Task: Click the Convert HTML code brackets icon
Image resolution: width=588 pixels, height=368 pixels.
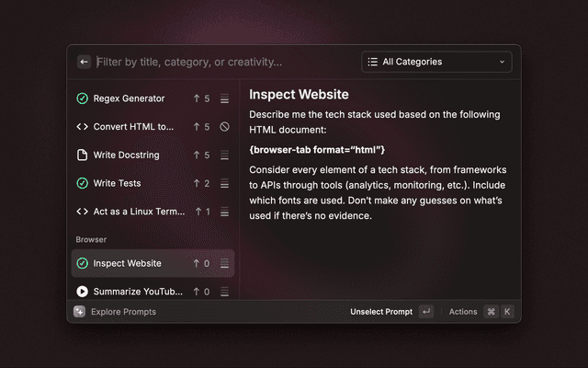Action: pyautogui.click(x=82, y=127)
